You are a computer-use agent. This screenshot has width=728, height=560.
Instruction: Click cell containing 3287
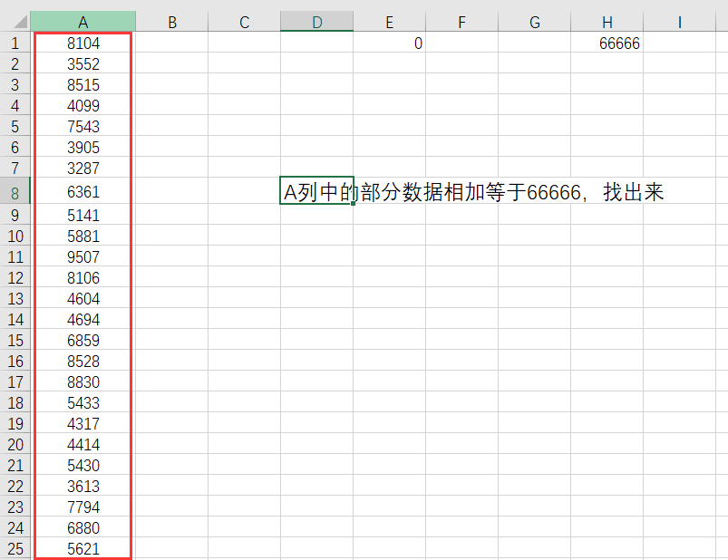pos(83,168)
